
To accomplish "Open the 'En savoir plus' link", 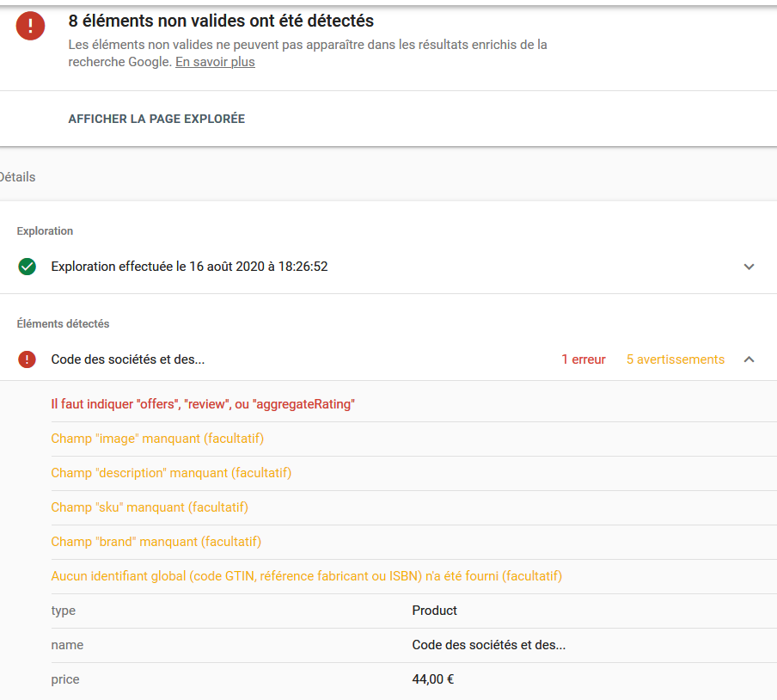I will click(x=215, y=62).
